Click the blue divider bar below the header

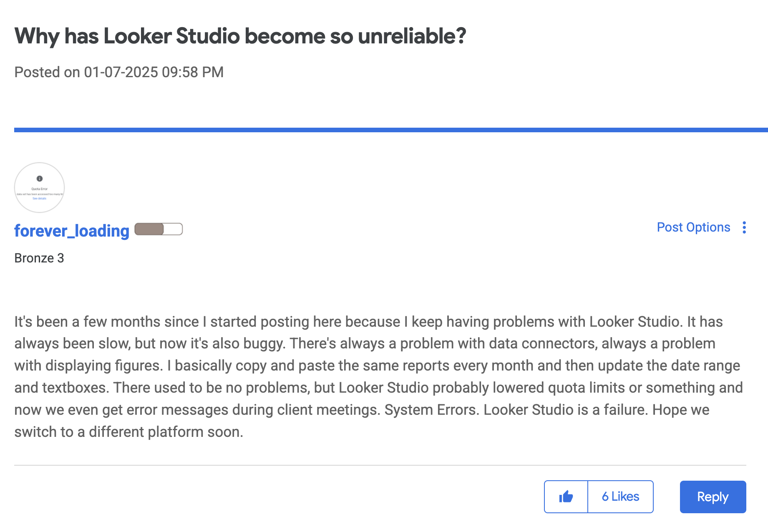pos(384,130)
